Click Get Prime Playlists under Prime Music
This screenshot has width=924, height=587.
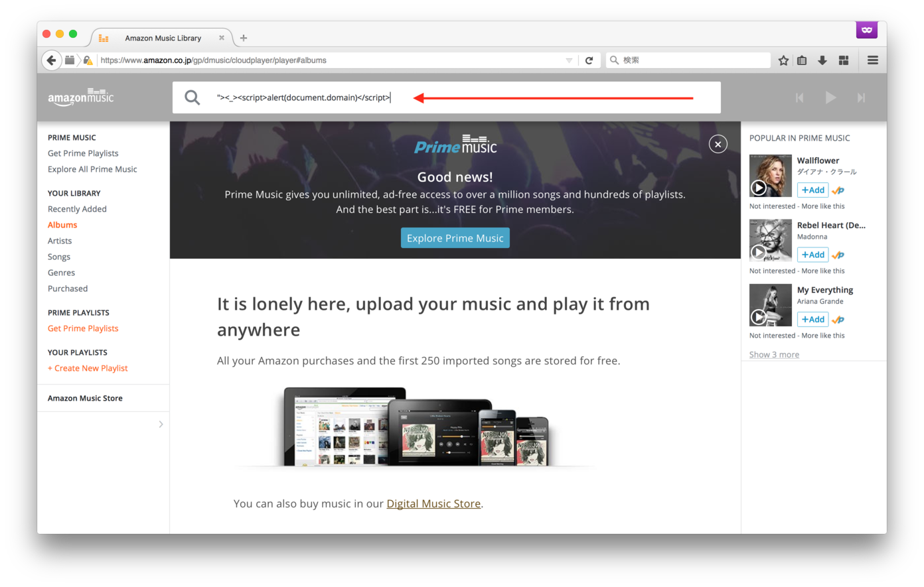point(83,153)
